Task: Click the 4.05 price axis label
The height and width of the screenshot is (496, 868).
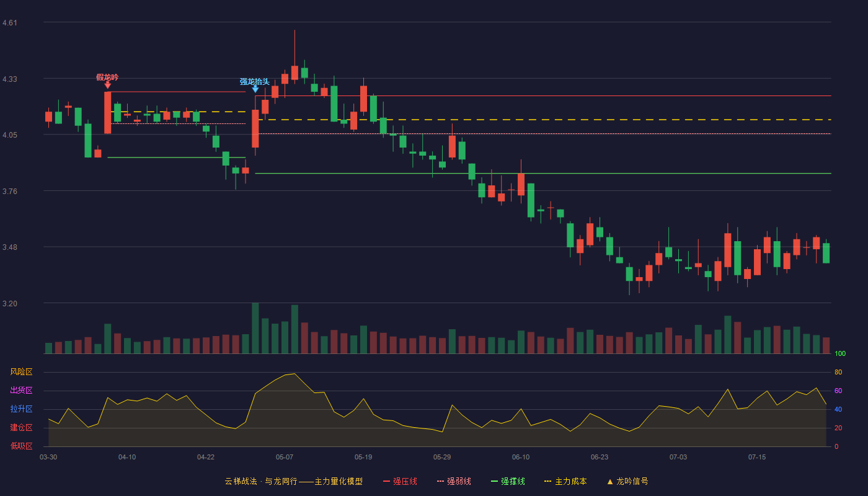Action: click(10, 135)
